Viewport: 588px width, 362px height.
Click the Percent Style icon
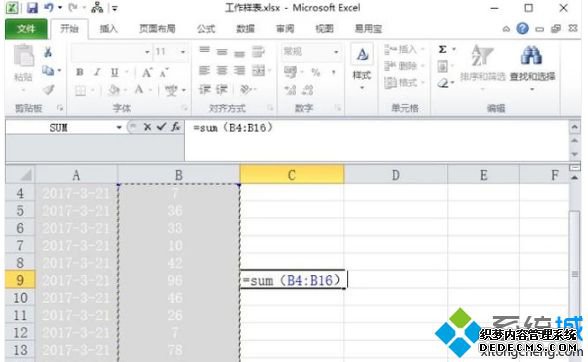click(316, 72)
